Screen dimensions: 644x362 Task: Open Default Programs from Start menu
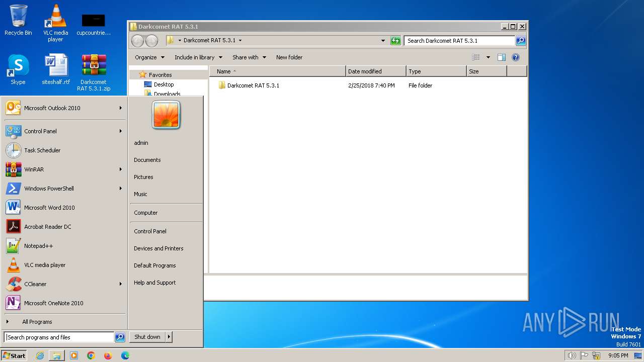155,265
